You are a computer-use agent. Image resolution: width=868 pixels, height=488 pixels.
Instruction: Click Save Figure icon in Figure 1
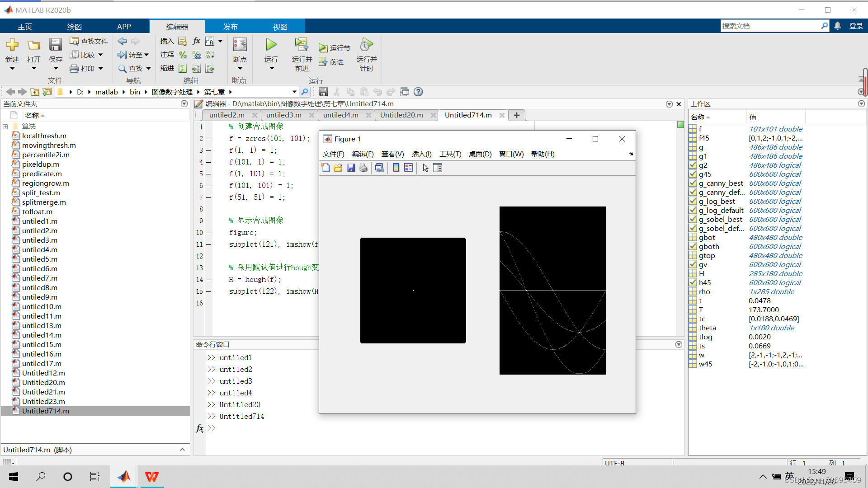[x=351, y=168]
